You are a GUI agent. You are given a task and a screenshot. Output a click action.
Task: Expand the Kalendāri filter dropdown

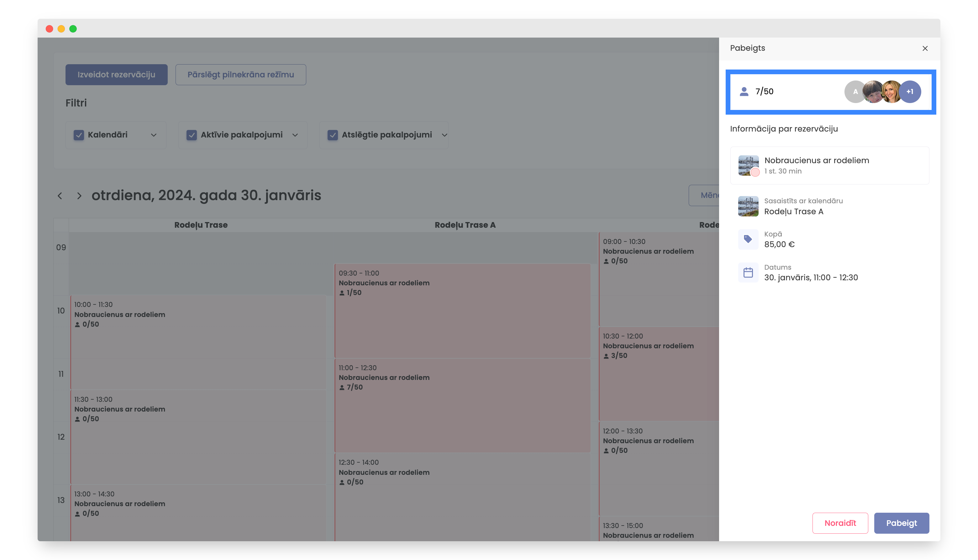(x=154, y=135)
